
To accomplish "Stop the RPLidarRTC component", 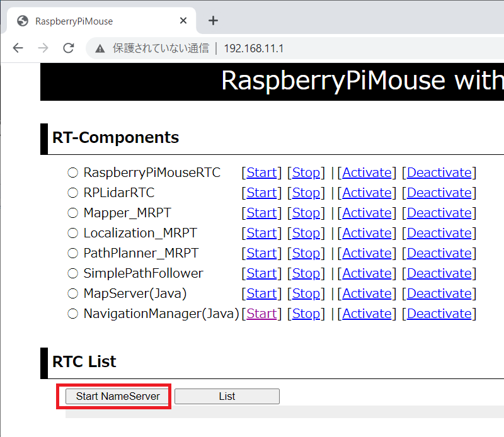I will (x=306, y=193).
